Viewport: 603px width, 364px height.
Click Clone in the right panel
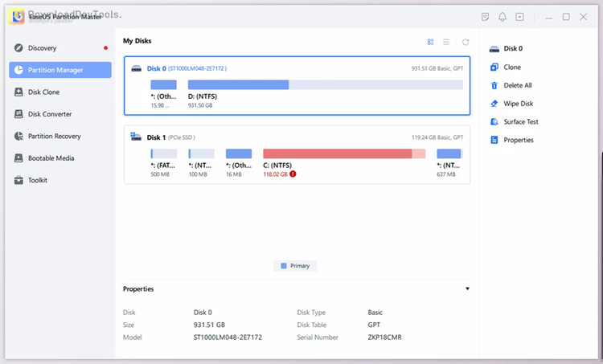coord(511,67)
